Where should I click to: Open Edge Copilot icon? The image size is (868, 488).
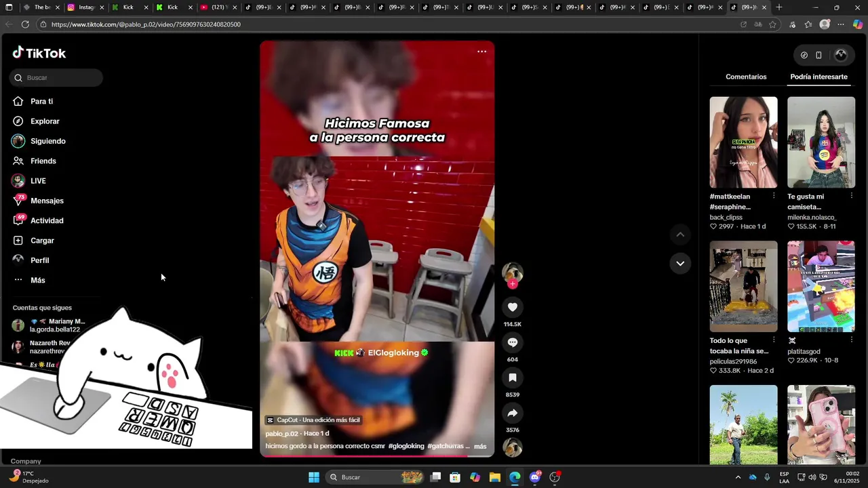857,24
